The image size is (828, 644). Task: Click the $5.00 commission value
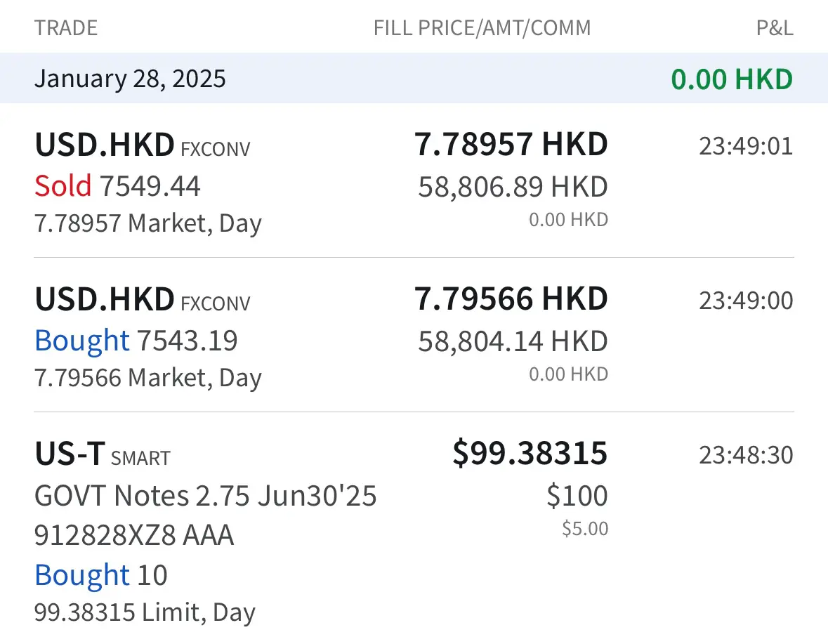pyautogui.click(x=585, y=528)
